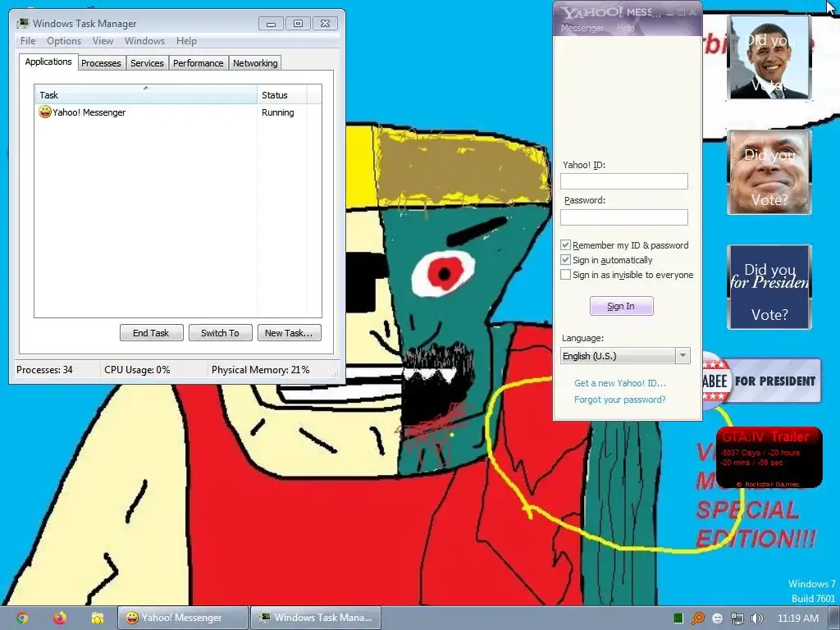Click the Task Manager title bar icon
This screenshot has width=840, height=630.
(x=22, y=23)
